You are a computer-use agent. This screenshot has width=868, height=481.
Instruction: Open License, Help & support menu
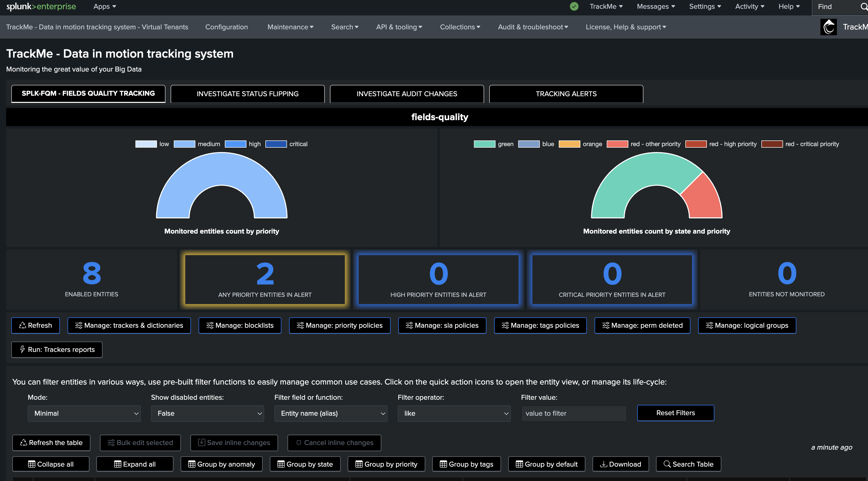point(626,27)
